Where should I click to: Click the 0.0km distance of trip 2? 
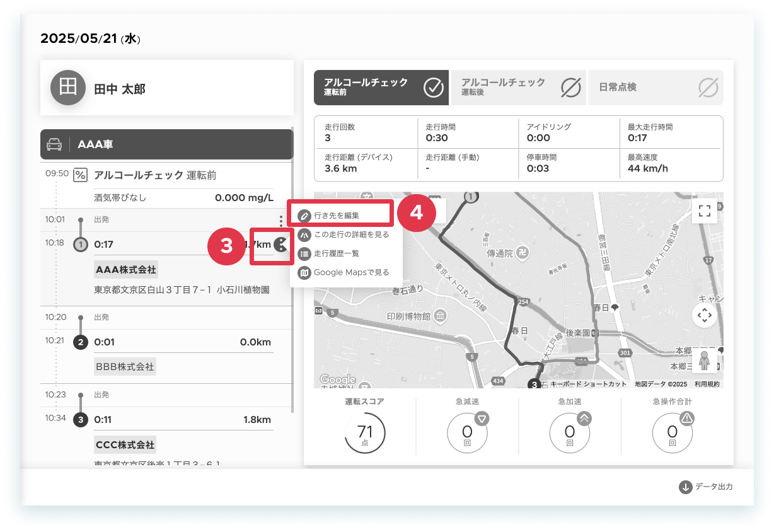click(255, 342)
